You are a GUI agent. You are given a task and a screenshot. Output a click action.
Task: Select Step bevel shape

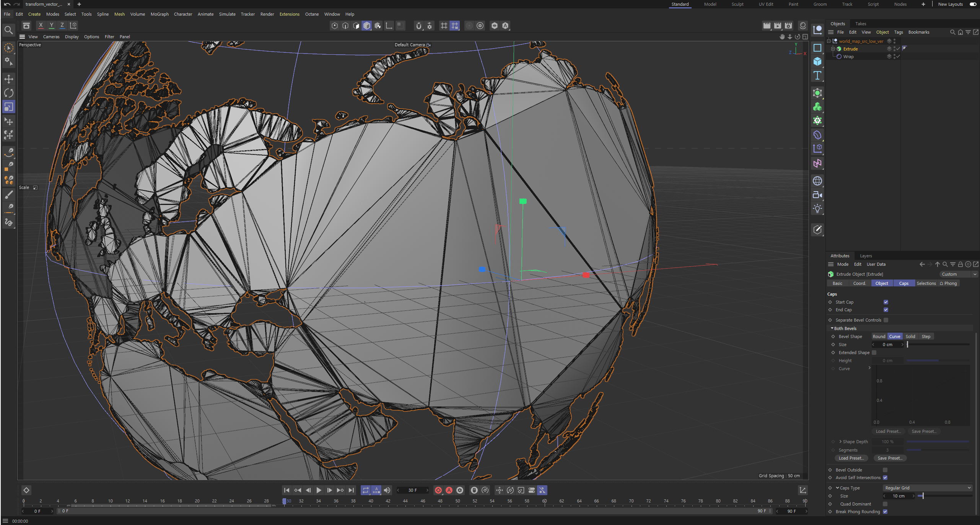[x=926, y=336]
